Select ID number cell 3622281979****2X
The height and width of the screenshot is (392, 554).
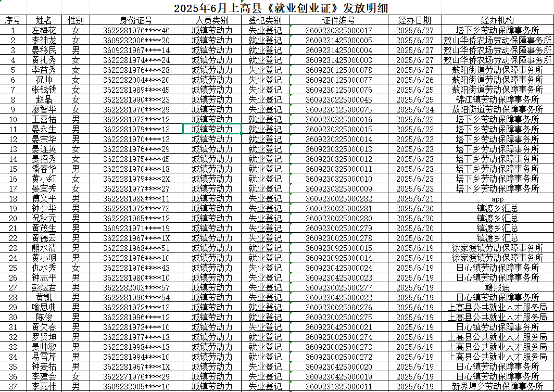136,179
